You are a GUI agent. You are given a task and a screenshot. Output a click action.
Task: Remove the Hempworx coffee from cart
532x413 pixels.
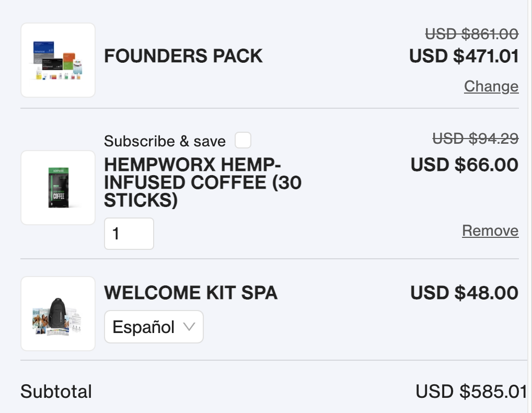click(x=490, y=231)
